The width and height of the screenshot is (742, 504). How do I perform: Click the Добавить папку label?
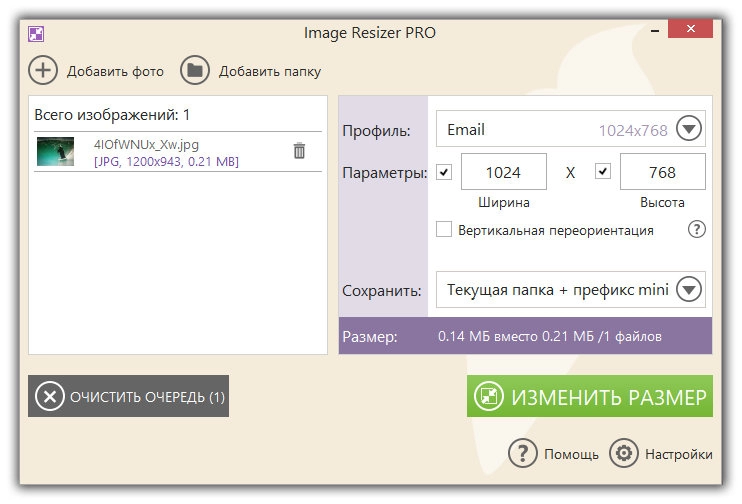(x=270, y=71)
